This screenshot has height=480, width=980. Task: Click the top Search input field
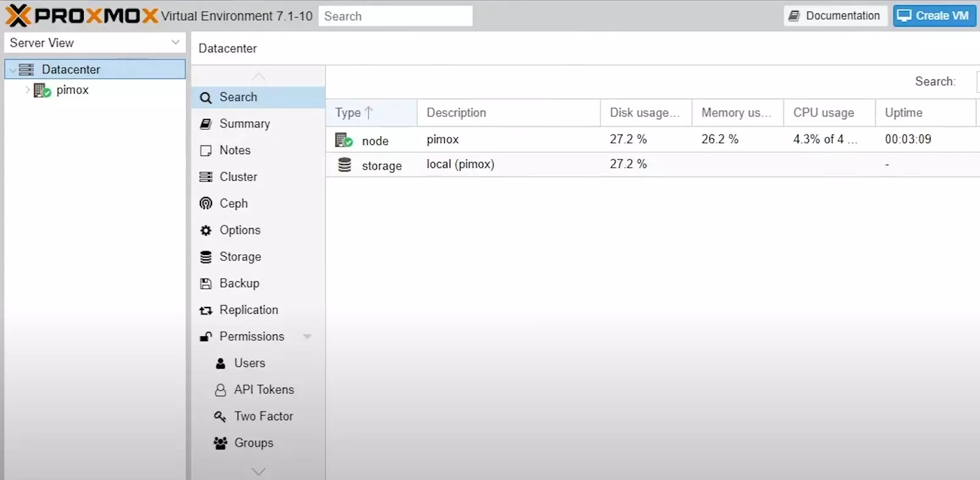(396, 16)
